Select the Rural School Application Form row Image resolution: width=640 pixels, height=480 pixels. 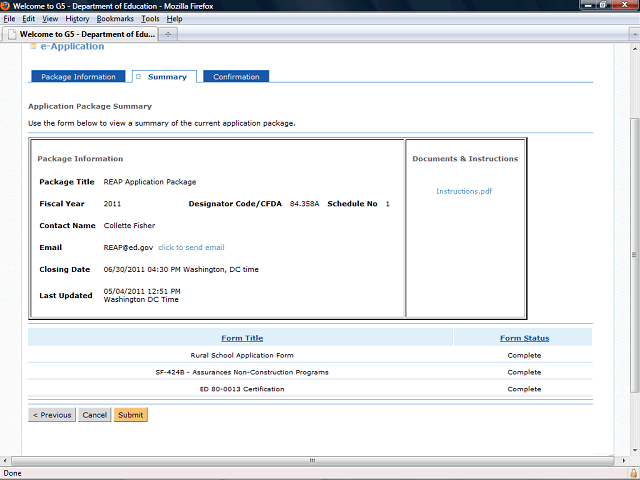point(310,355)
